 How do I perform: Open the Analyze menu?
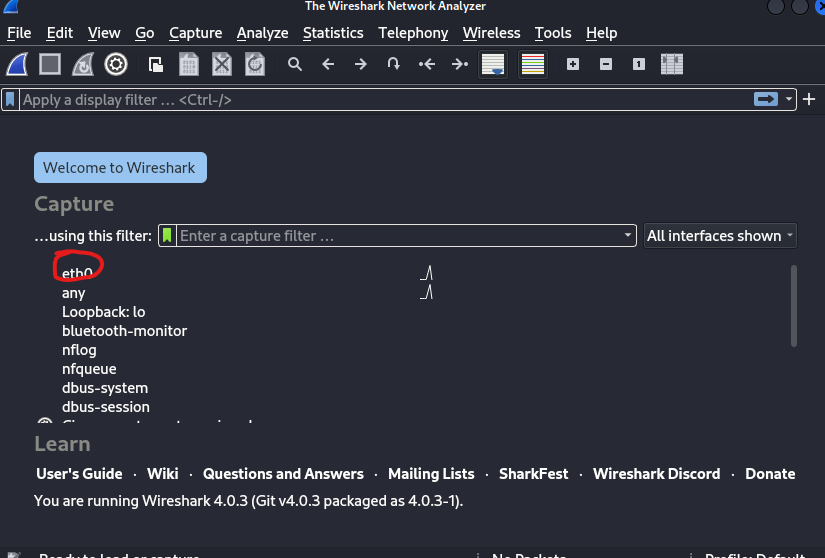262,33
